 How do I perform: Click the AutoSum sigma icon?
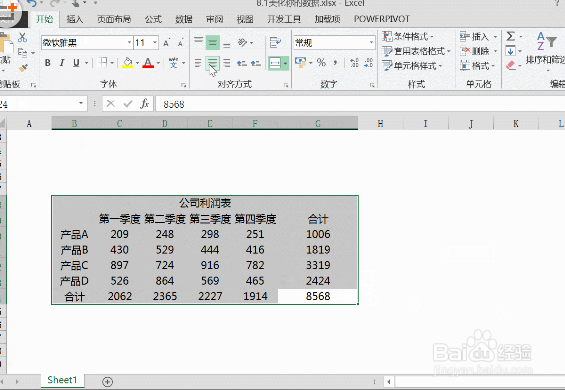coord(510,36)
